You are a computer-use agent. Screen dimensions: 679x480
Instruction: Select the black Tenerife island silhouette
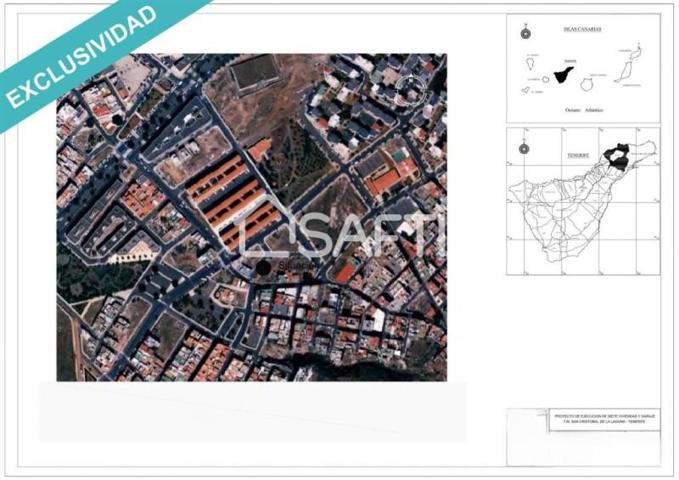[564, 75]
